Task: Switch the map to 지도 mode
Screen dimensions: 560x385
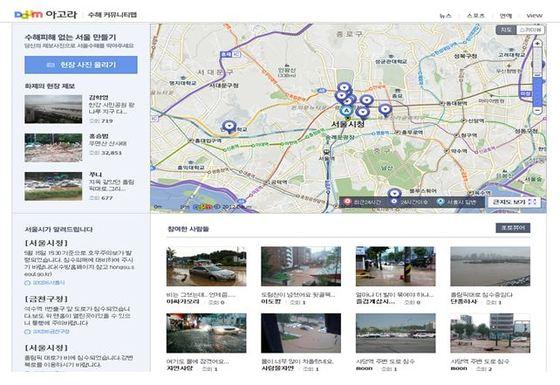Action: pyautogui.click(x=506, y=30)
